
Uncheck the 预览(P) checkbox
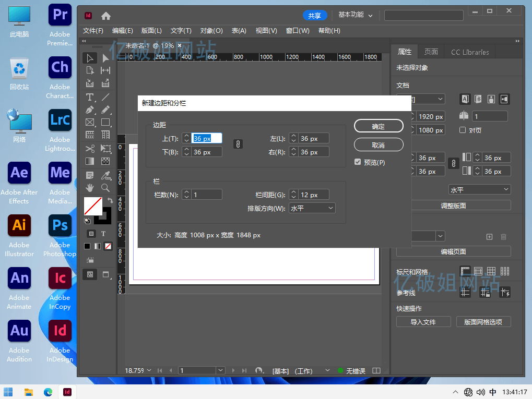[358, 162]
